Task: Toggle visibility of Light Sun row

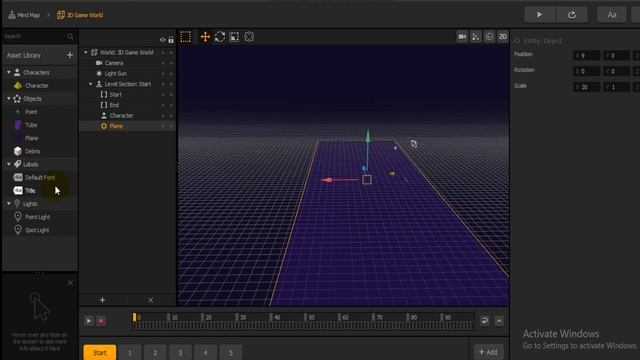Action: [x=163, y=73]
